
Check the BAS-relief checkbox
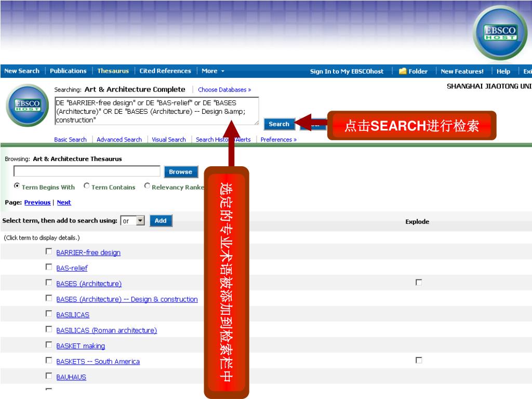tap(49, 267)
